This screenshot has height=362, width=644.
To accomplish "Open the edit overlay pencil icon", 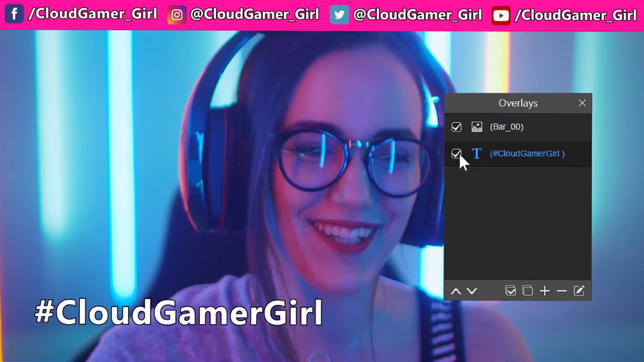I will click(579, 291).
